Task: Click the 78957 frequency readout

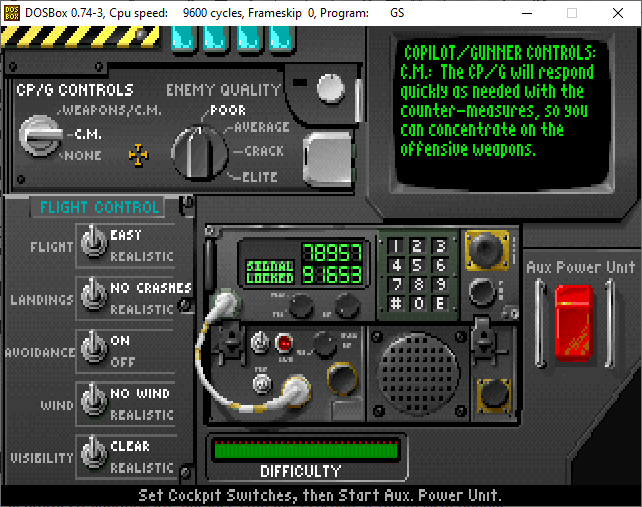Action: click(332, 252)
